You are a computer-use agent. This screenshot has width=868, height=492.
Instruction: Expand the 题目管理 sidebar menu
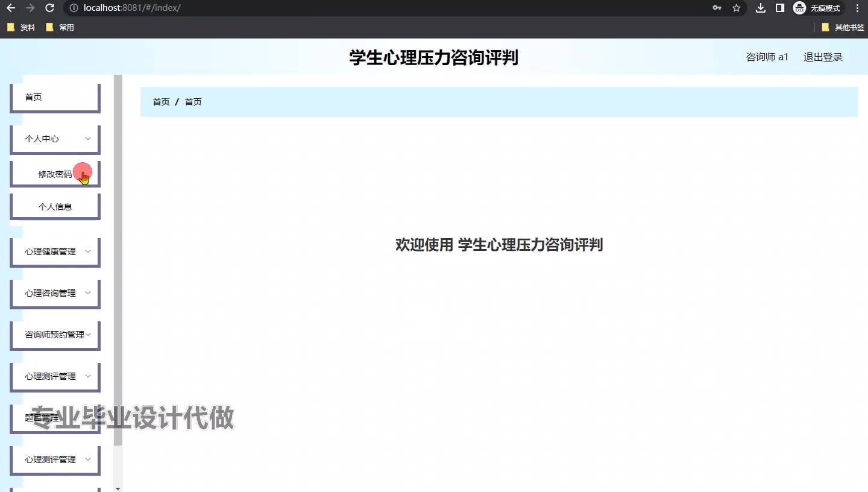click(55, 418)
